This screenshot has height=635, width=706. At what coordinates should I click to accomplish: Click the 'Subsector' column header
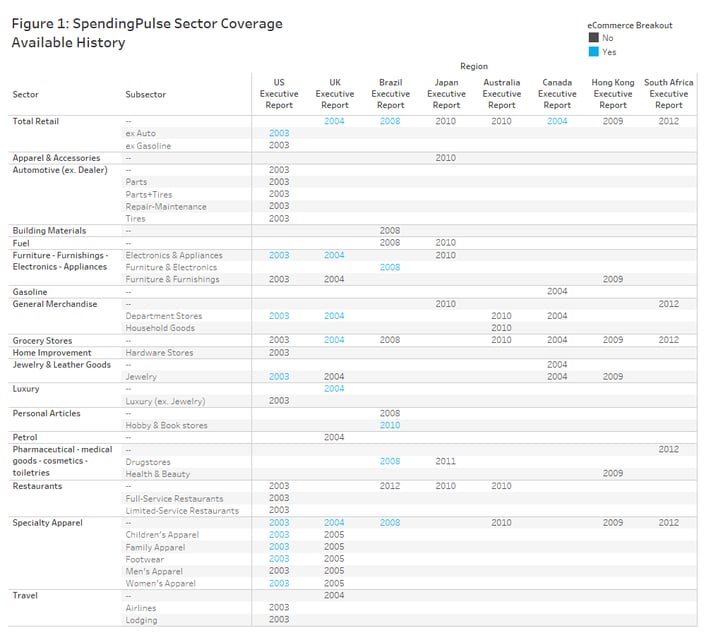point(145,95)
